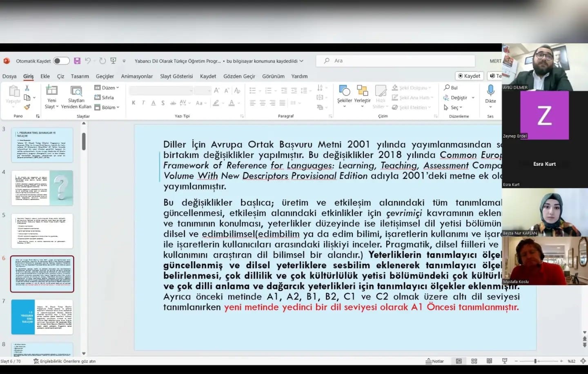Image resolution: width=588 pixels, height=374 pixels.
Task: Click the purple save disk icon
Action: pyautogui.click(x=77, y=61)
